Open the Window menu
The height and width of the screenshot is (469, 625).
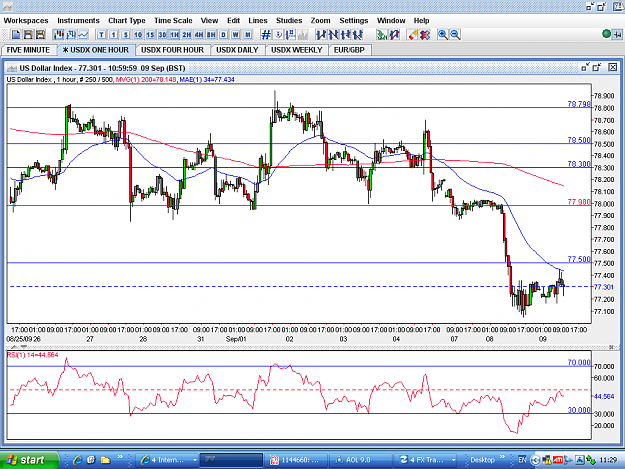391,20
